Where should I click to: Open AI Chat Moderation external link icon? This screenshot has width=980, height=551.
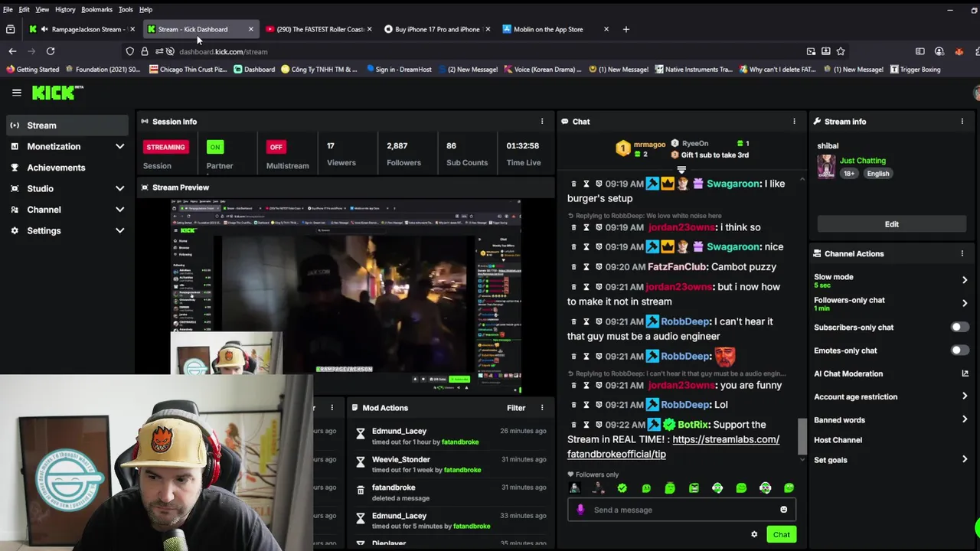click(x=965, y=373)
